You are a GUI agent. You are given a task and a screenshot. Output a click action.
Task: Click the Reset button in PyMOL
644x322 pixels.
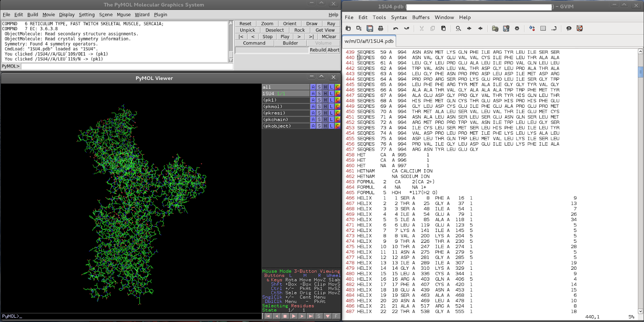click(x=245, y=24)
